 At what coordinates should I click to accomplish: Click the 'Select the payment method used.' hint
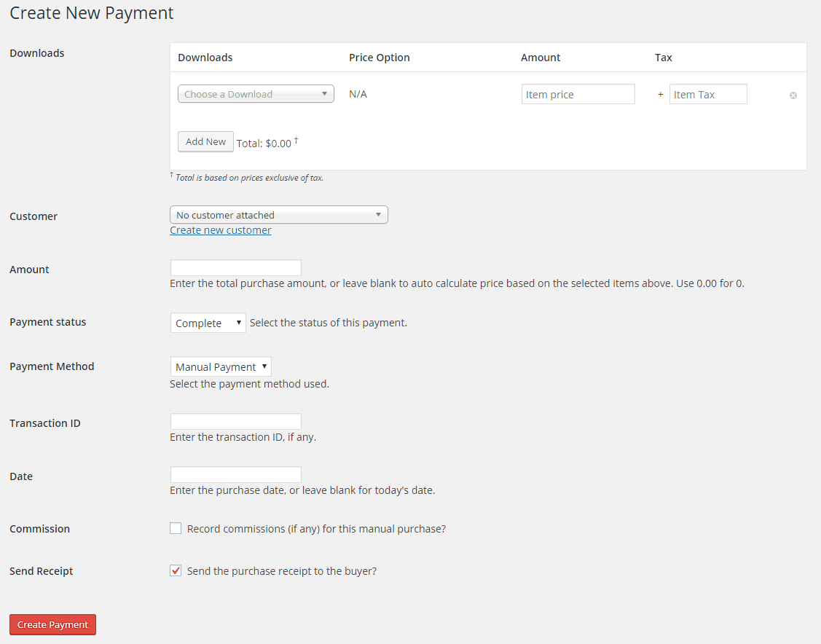tap(250, 384)
